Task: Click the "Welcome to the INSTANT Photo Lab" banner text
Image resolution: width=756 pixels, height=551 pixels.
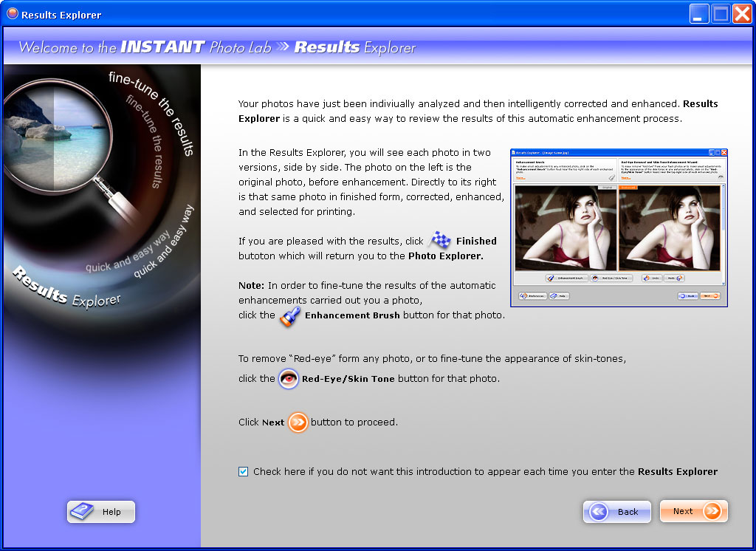Action: click(x=145, y=47)
